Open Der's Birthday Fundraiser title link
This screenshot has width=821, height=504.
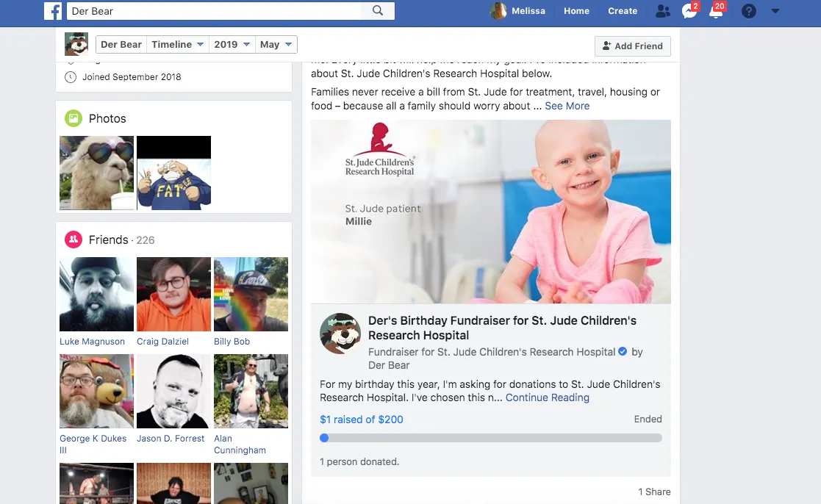point(502,328)
